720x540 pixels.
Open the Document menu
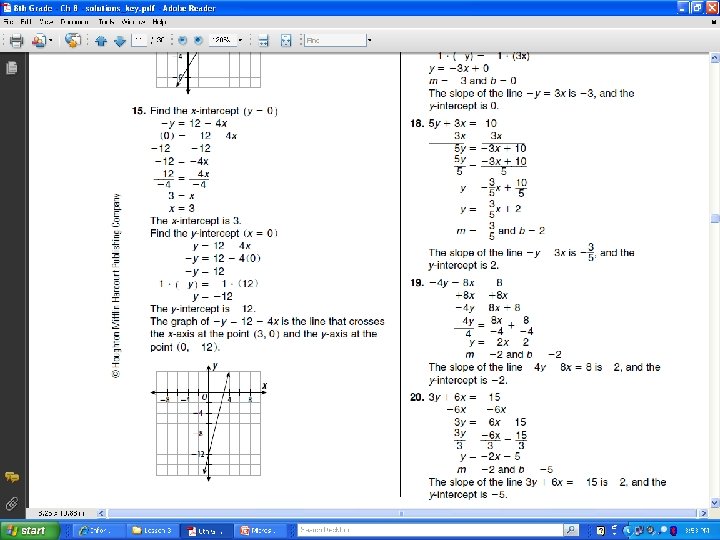pyautogui.click(x=74, y=22)
